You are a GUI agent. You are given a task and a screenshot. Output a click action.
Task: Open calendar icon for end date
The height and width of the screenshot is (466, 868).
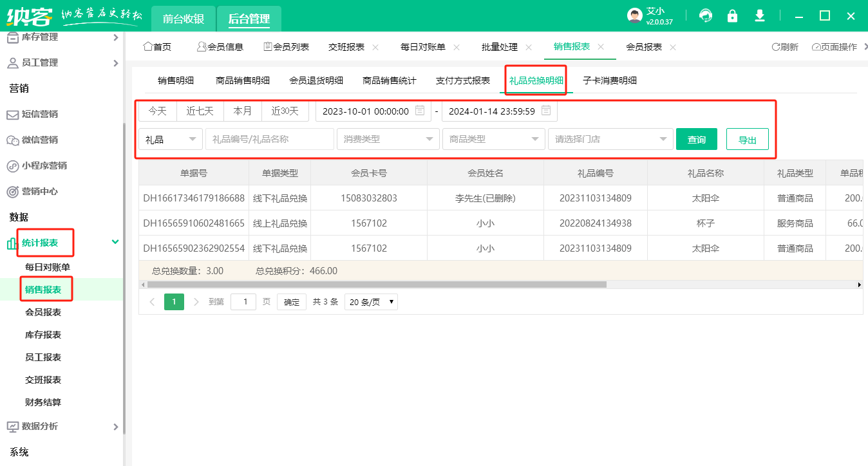(546, 111)
